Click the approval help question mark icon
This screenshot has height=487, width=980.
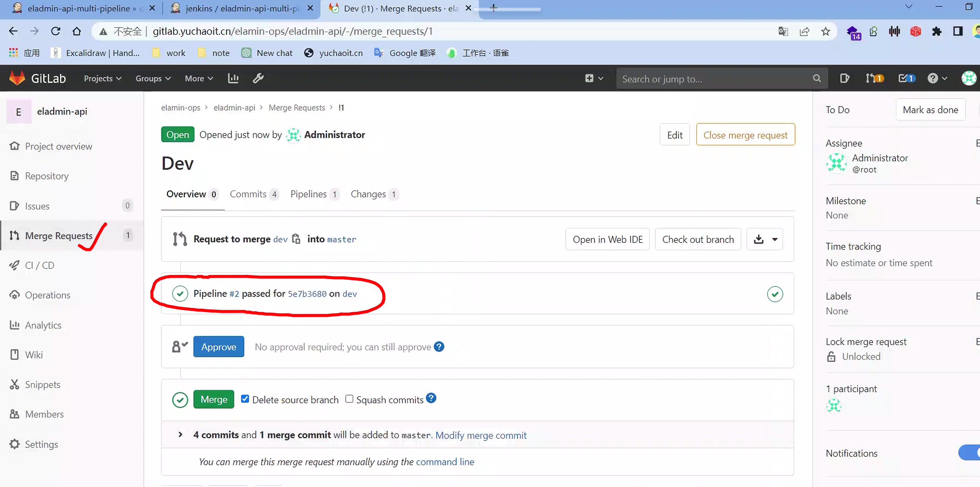coord(439,347)
